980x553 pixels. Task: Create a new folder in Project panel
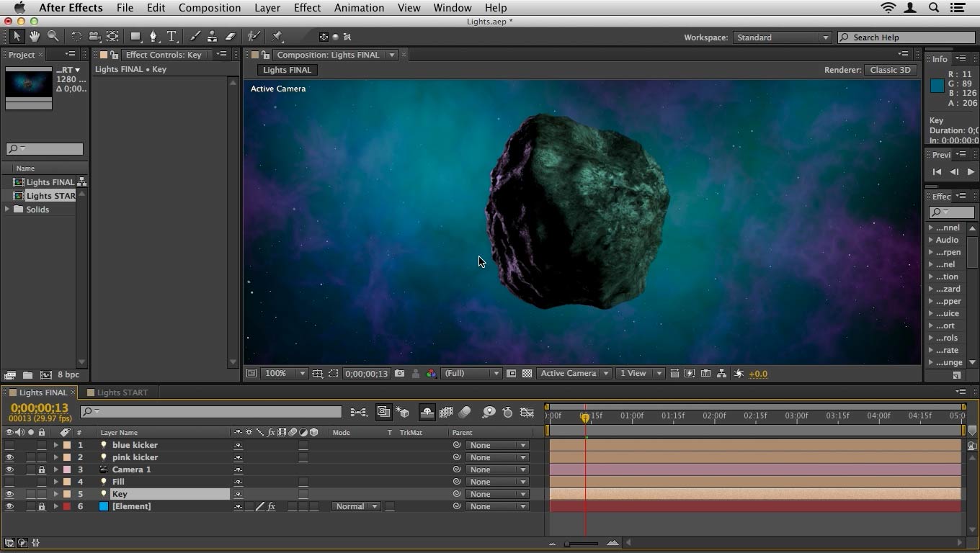[x=27, y=375]
